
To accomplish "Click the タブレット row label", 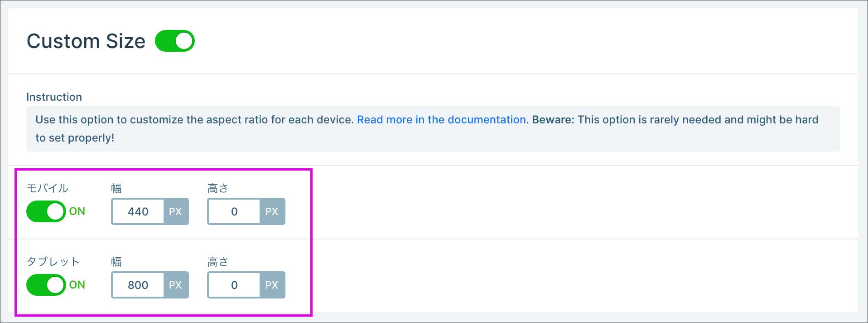I will pos(53,262).
